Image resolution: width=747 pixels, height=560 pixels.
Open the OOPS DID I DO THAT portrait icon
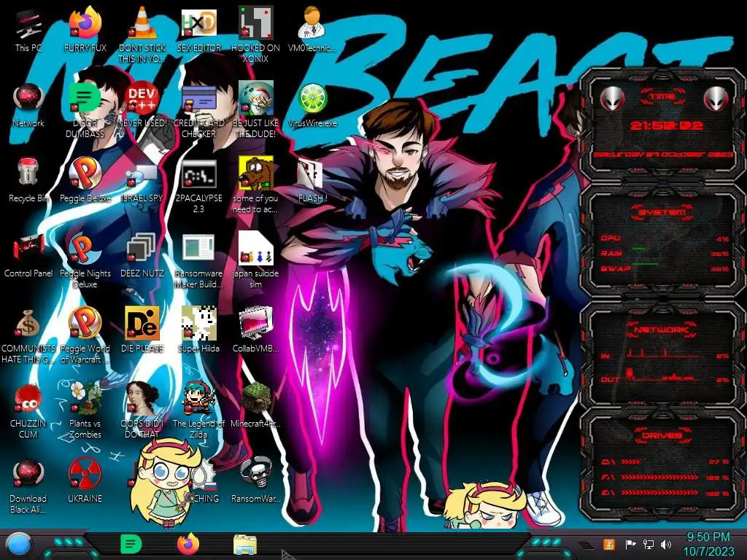click(142, 411)
